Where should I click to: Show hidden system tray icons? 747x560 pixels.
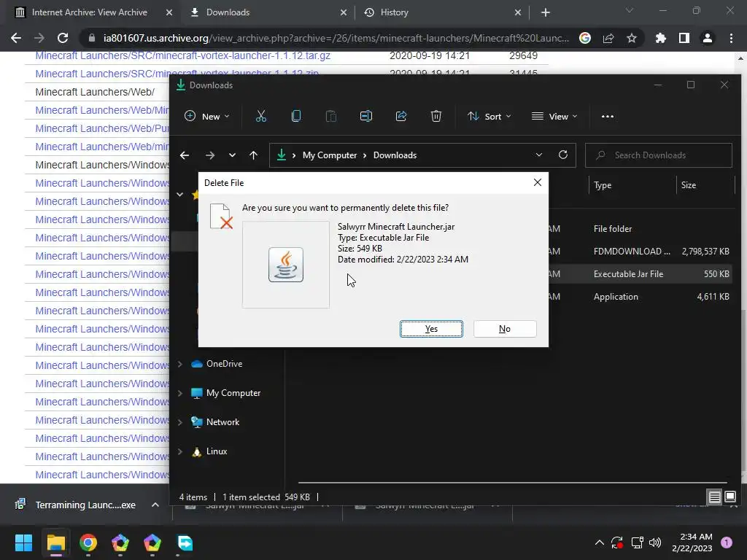pos(600,542)
